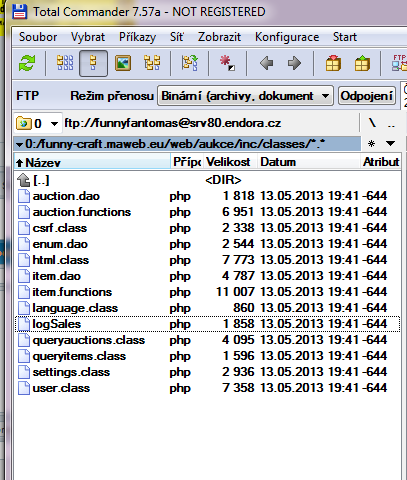Click size value 11 007

235,292
